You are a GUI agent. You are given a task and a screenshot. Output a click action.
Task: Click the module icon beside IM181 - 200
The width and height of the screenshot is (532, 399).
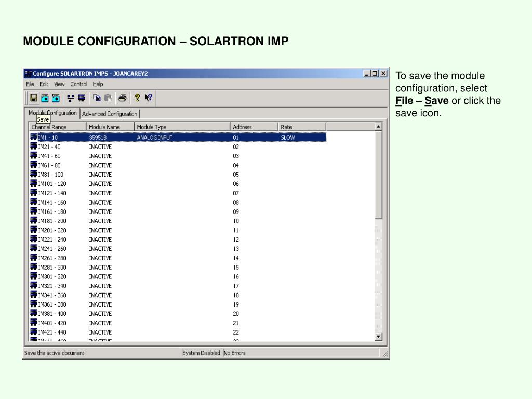34,220
